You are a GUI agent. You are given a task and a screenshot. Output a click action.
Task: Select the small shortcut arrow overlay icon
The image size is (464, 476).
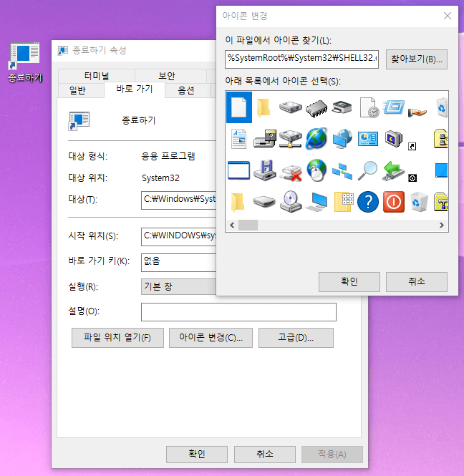[412, 147]
